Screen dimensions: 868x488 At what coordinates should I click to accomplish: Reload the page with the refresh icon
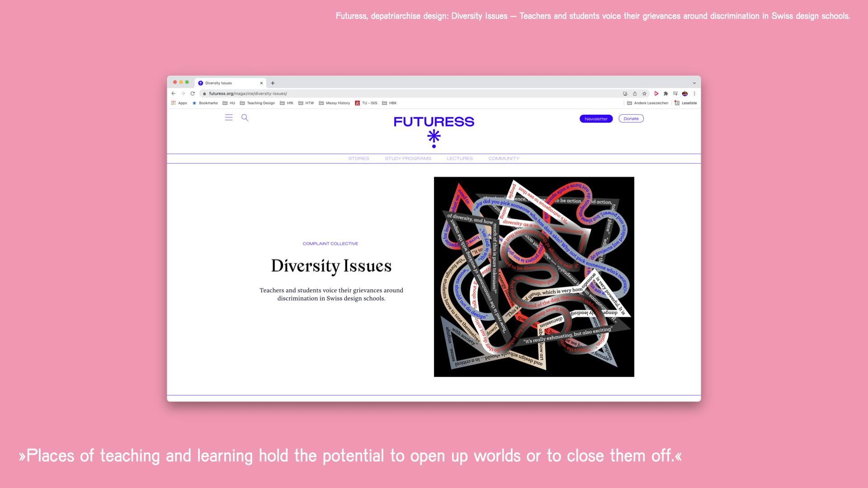coord(193,94)
